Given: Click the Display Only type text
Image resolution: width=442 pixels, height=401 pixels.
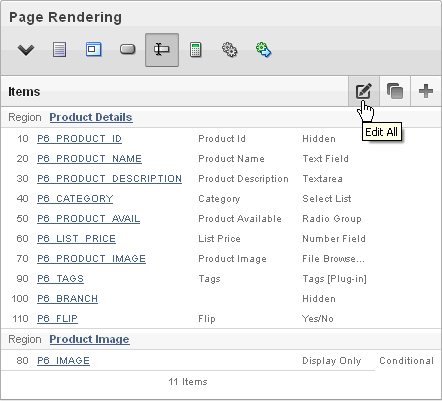Looking at the screenshot, I should [332, 361].
